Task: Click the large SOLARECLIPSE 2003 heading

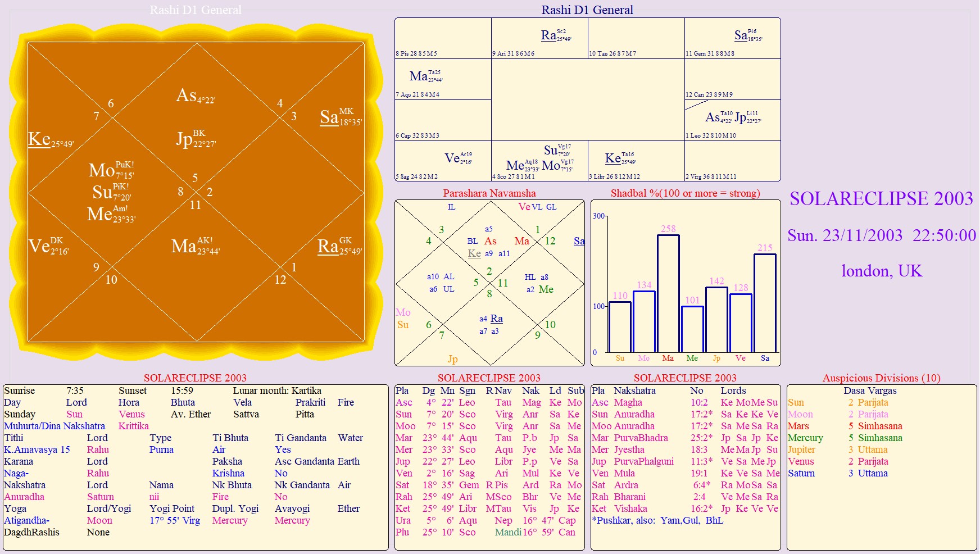Action: tap(881, 199)
